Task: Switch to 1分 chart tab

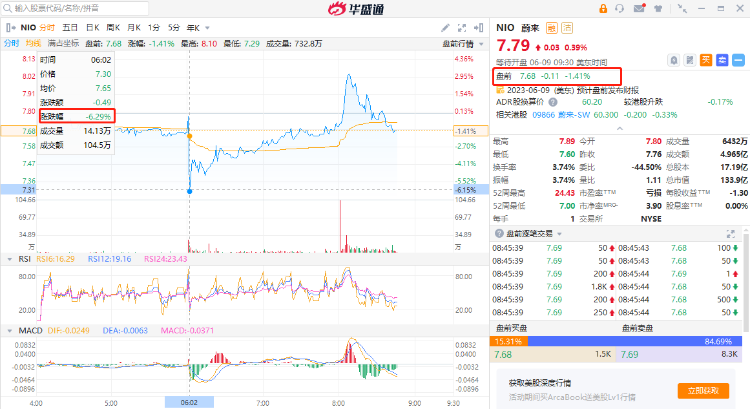Action: [x=154, y=28]
